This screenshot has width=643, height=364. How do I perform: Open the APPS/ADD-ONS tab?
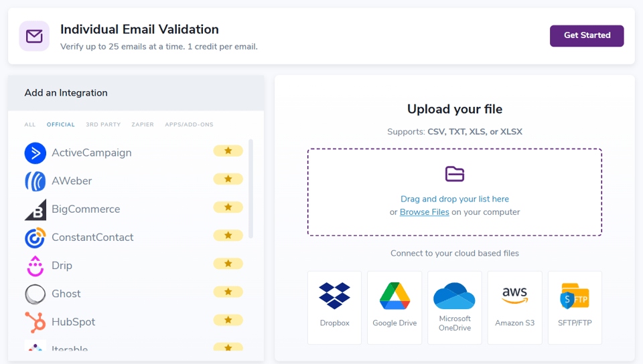(x=189, y=124)
